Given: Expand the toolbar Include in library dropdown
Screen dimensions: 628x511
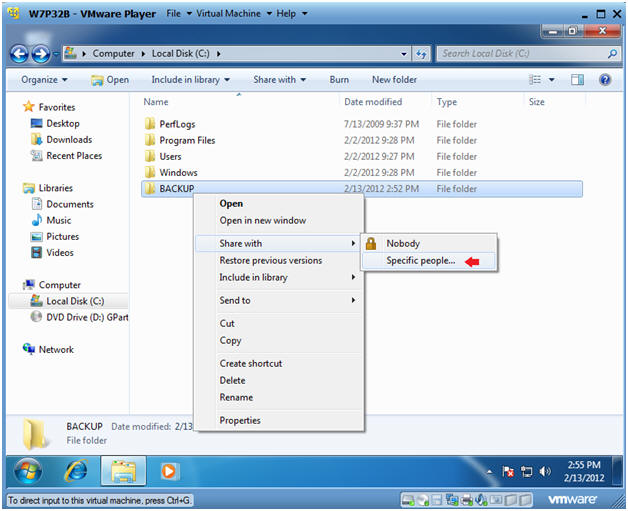Looking at the screenshot, I should pyautogui.click(x=191, y=80).
